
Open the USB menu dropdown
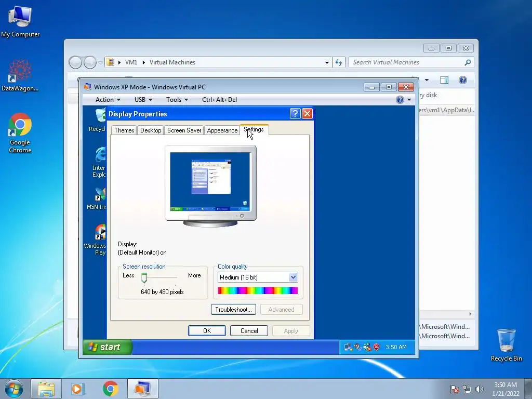coord(143,100)
